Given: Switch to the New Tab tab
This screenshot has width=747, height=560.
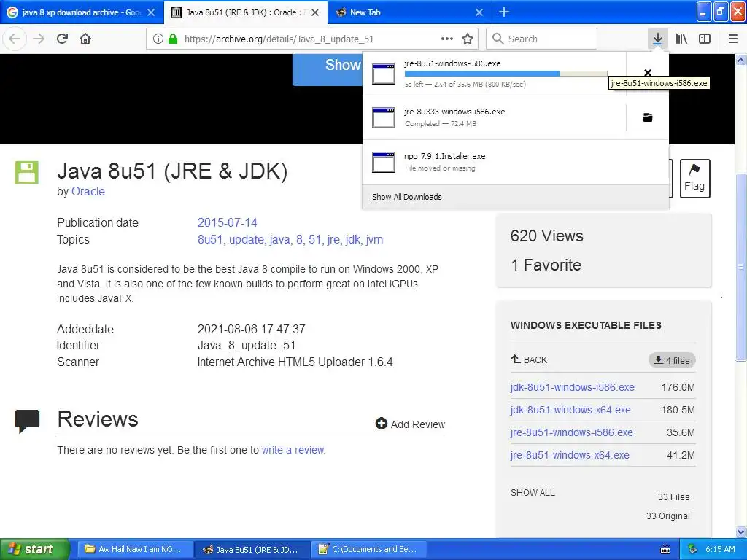Looking at the screenshot, I should click(410, 12).
